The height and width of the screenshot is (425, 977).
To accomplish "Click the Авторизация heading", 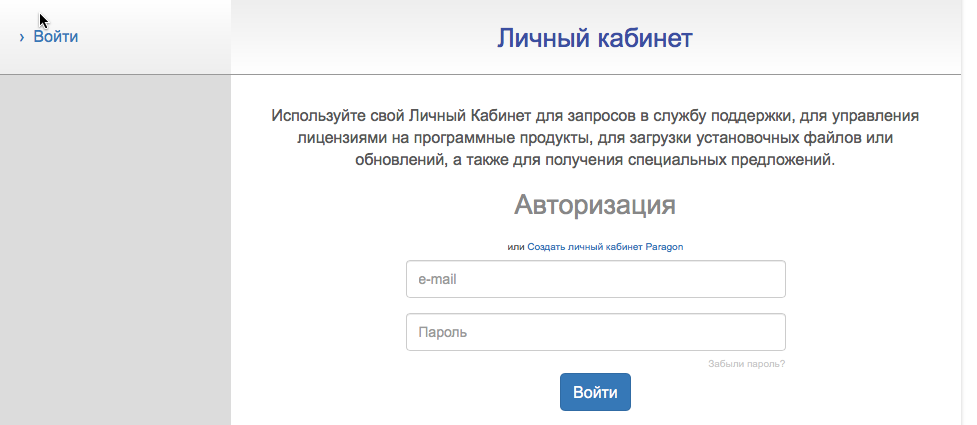I will coord(594,204).
